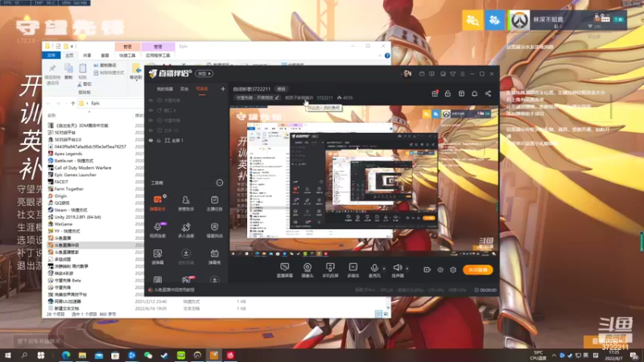Click the recording camera icon beside eye
This screenshot has height=362, width=644.
(x=427, y=269)
